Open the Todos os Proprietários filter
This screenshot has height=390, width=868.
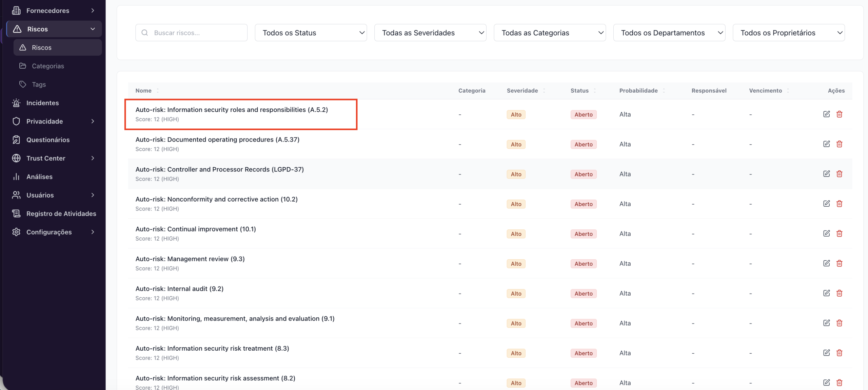click(789, 33)
